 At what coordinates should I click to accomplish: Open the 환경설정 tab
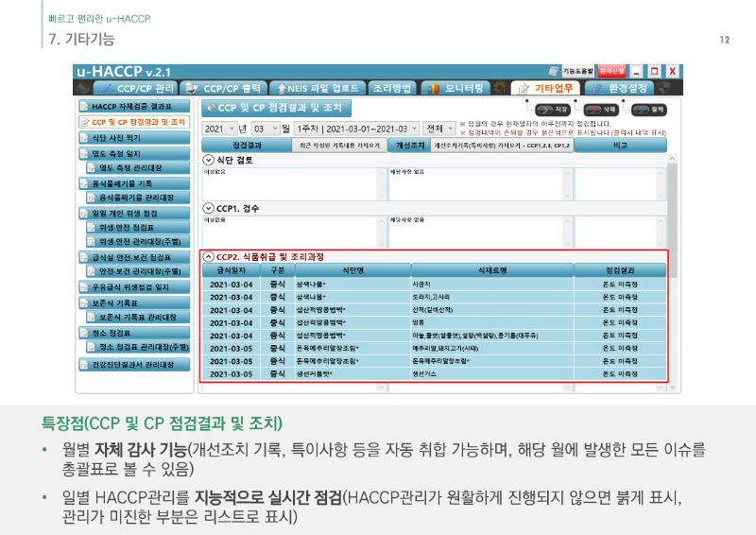tap(619, 88)
